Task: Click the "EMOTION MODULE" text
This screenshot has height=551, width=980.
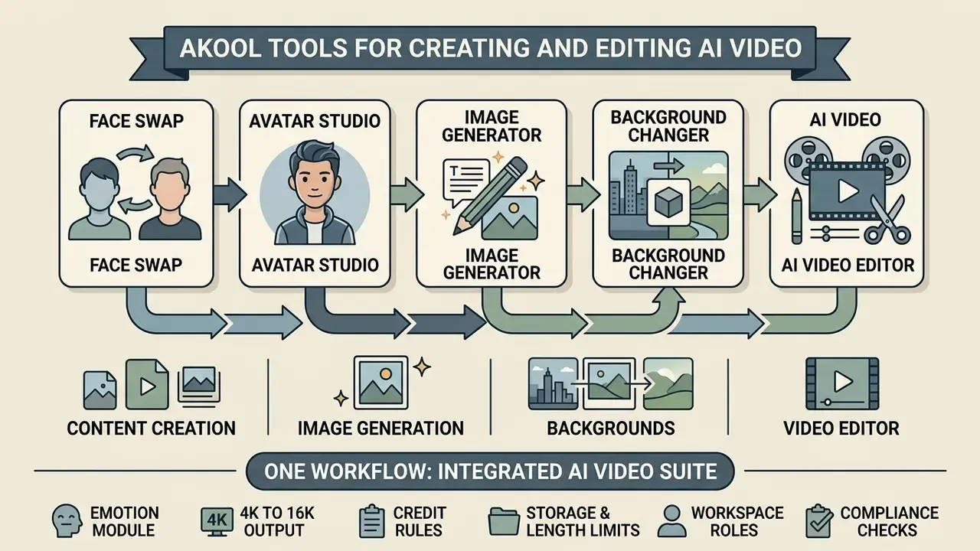Action: pyautogui.click(x=125, y=521)
